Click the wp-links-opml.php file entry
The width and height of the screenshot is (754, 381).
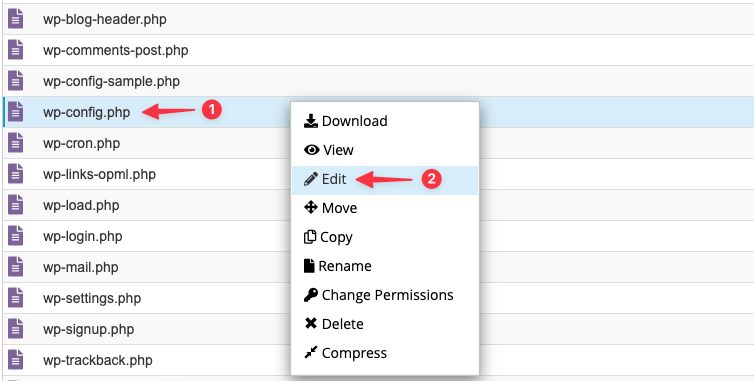(x=99, y=174)
